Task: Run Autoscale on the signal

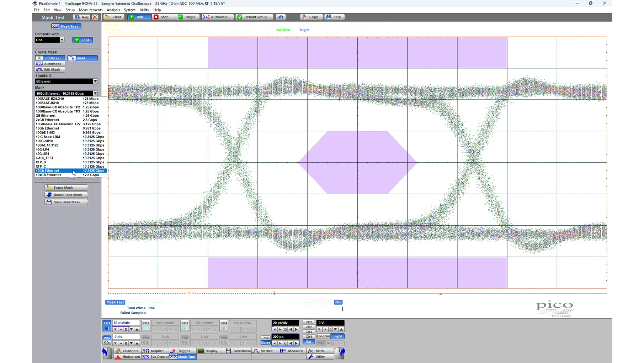Action: 218,17
